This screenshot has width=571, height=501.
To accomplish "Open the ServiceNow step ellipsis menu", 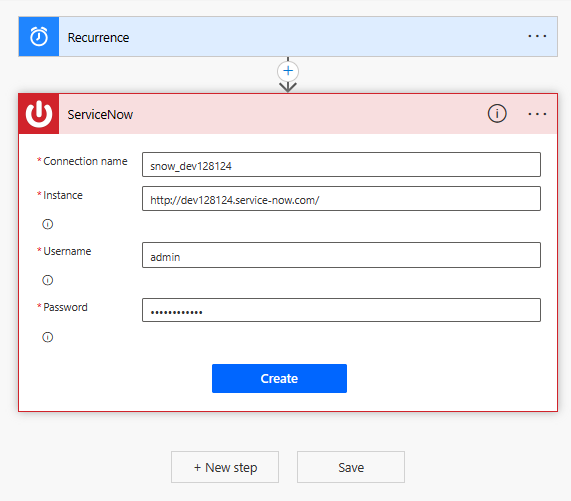I will coord(537,114).
